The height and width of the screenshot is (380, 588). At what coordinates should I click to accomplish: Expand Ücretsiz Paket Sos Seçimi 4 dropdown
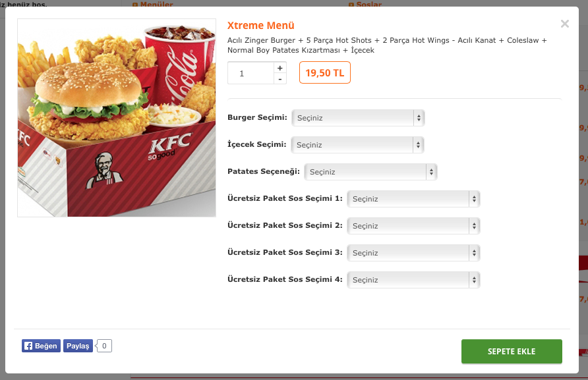413,279
